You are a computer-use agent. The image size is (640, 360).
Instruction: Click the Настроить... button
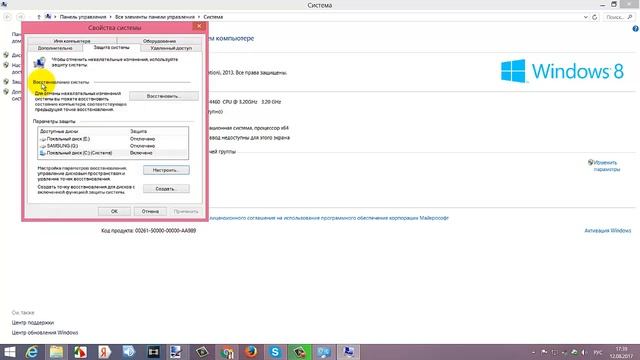(x=166, y=170)
